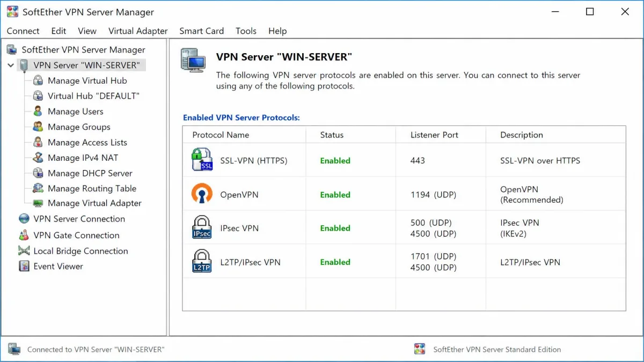Collapse the VPN Server "WIN-SERVER" tree node

11,65
